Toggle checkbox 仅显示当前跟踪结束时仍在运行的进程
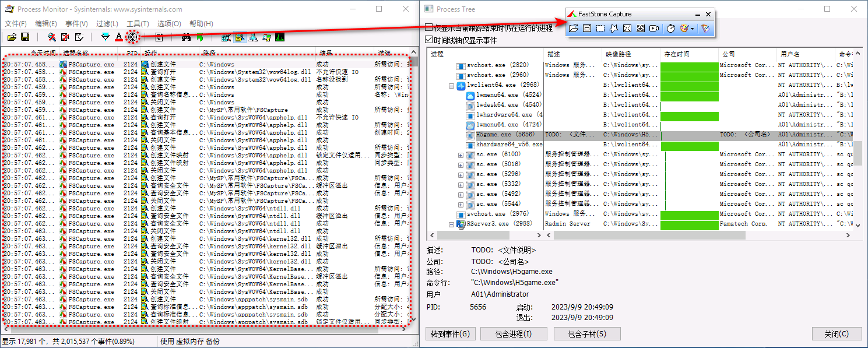Image resolution: width=868 pixels, height=348 pixels. tap(429, 27)
